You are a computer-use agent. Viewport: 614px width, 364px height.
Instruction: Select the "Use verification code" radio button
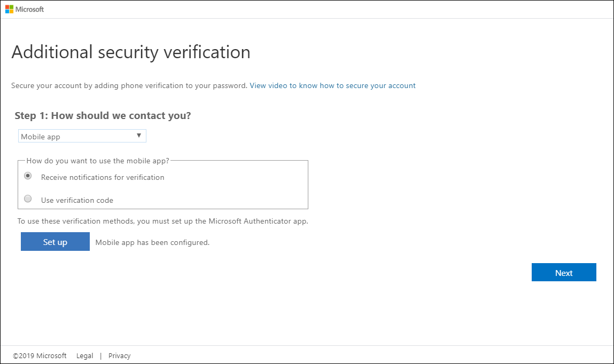pos(28,199)
